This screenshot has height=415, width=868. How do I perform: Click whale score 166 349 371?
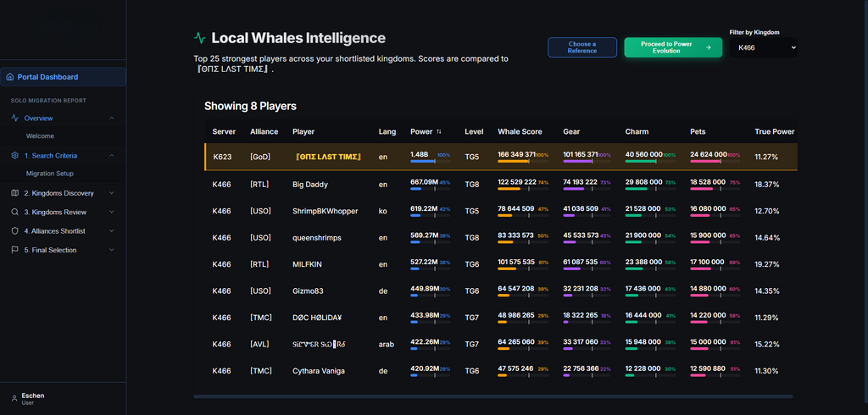516,154
